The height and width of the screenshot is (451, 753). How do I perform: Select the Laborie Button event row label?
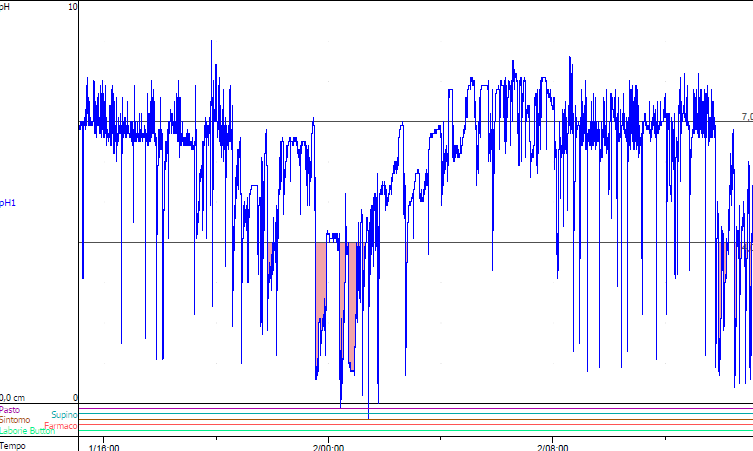[x=27, y=431]
